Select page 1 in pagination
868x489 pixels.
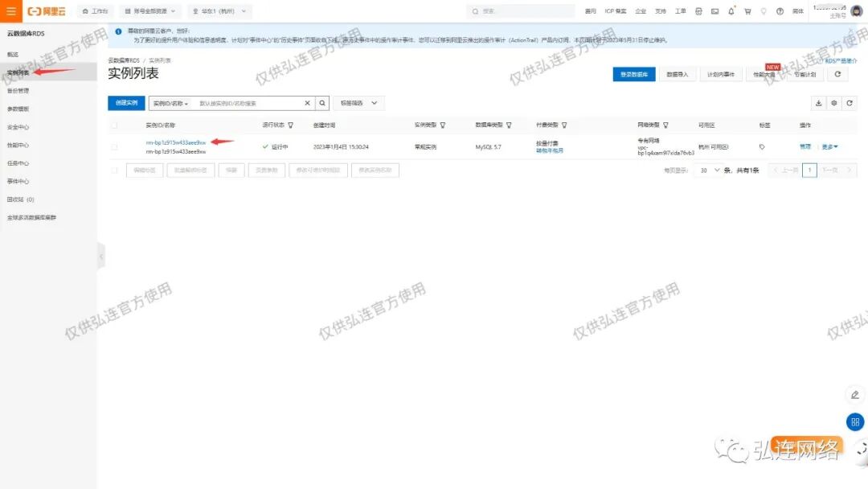click(x=809, y=170)
